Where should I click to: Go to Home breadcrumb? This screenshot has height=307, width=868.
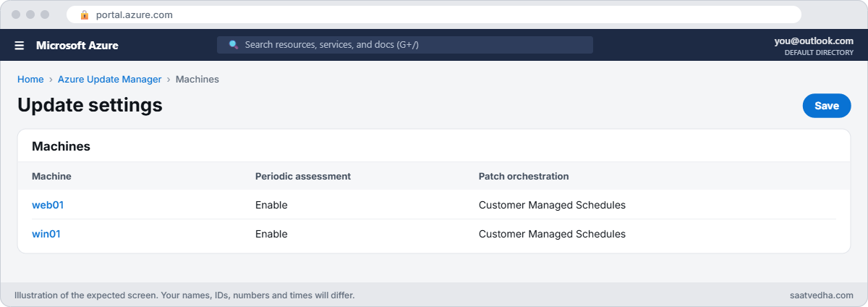(30, 79)
